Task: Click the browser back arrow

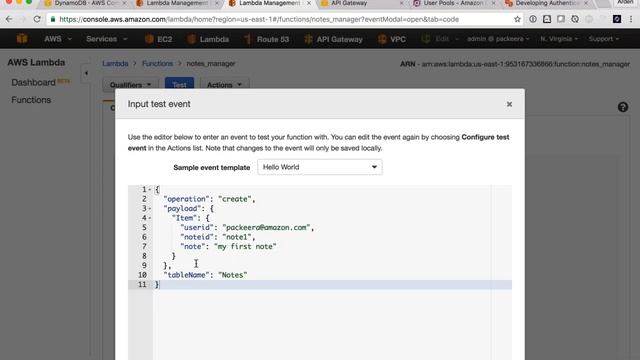Action: coord(9,19)
